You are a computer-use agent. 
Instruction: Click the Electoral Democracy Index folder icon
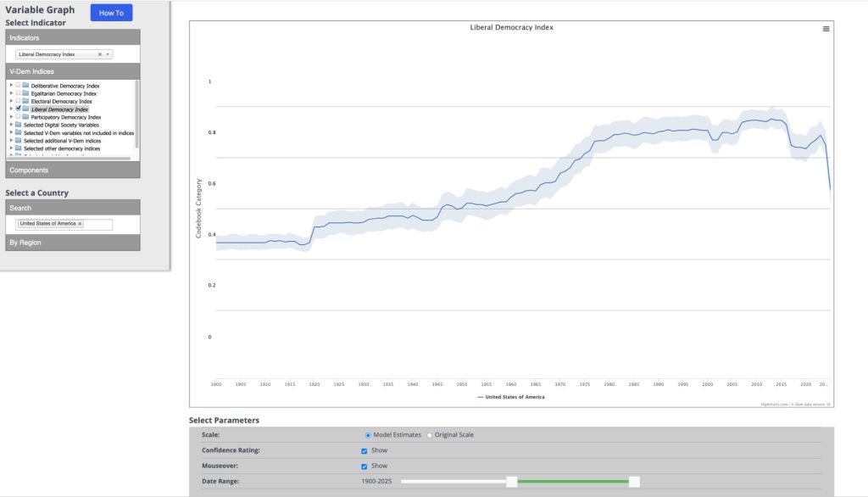25,101
